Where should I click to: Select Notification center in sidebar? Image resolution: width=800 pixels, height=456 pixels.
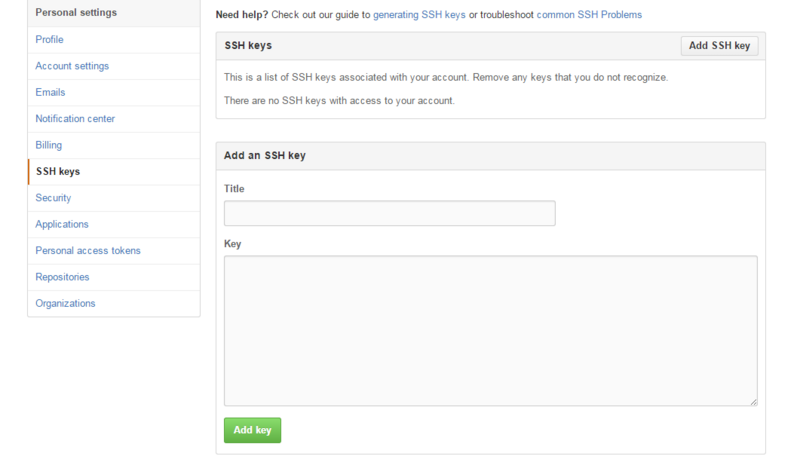[x=75, y=119]
